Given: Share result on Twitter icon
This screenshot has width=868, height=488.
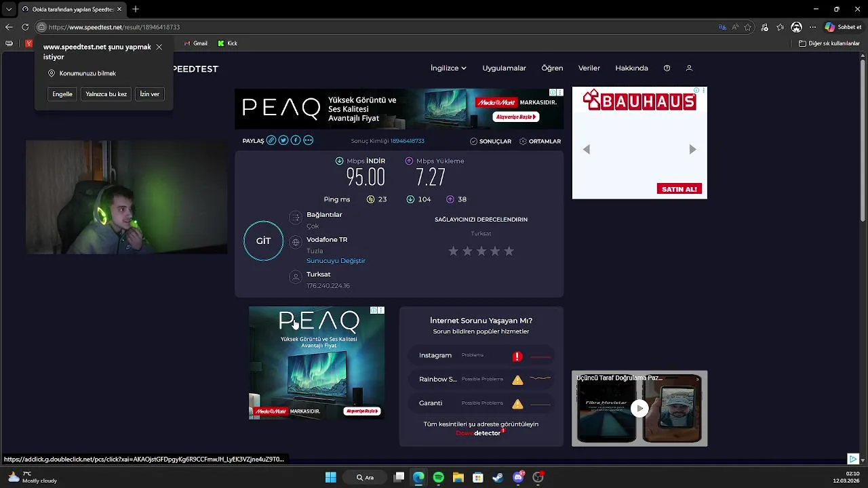Looking at the screenshot, I should click(x=283, y=140).
